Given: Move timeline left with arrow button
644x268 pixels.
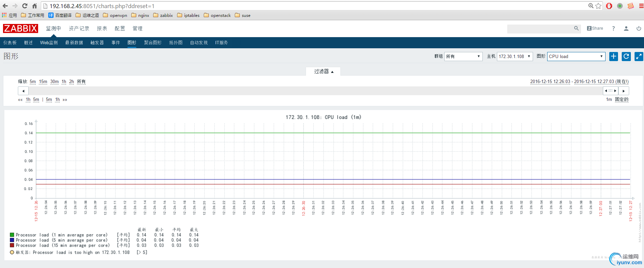Looking at the screenshot, I should click(23, 91).
